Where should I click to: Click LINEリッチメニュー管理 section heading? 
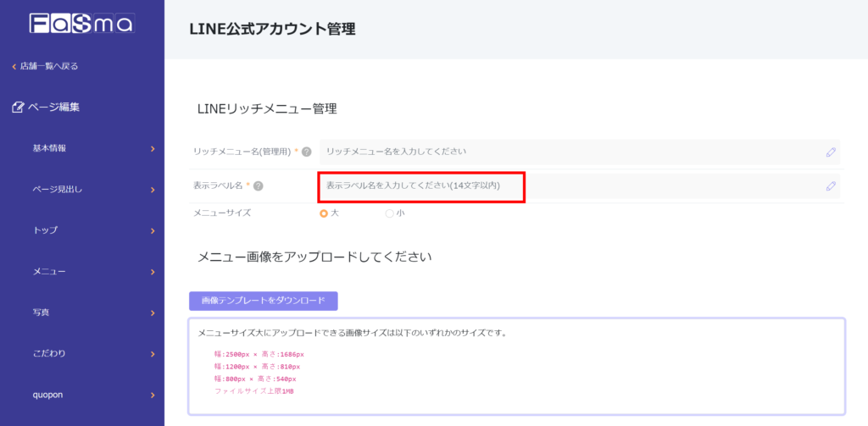click(267, 109)
